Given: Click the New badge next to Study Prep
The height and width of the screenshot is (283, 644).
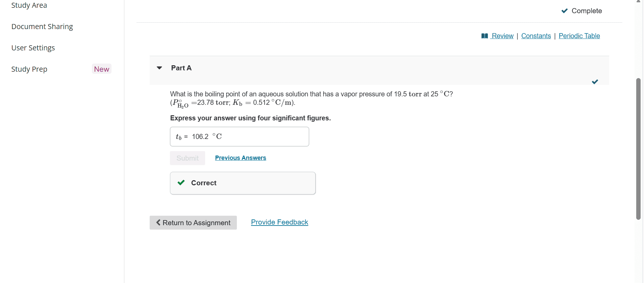Looking at the screenshot, I should [101, 69].
